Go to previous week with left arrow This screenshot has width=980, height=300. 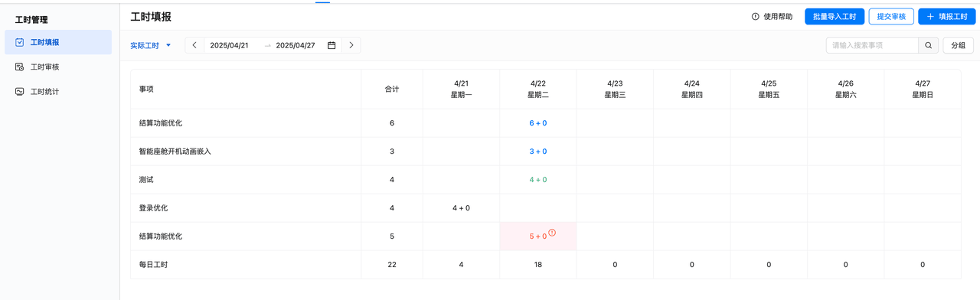(x=194, y=46)
